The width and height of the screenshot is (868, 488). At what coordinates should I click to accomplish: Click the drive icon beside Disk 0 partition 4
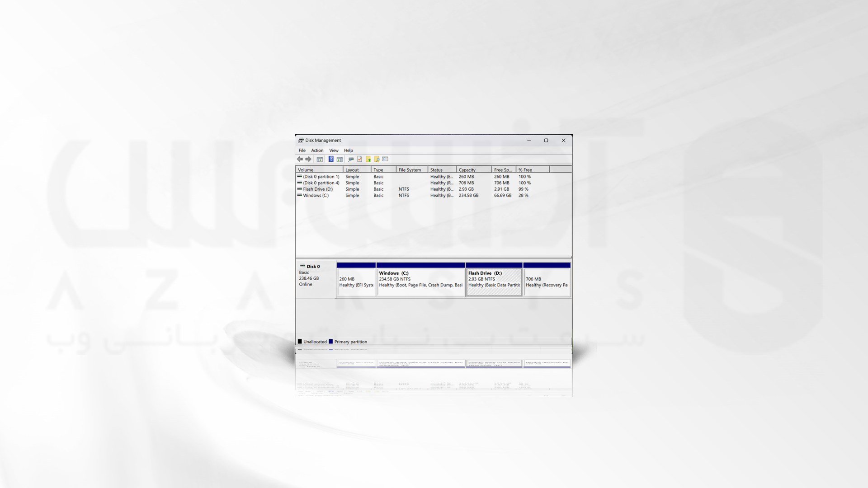pos(299,183)
